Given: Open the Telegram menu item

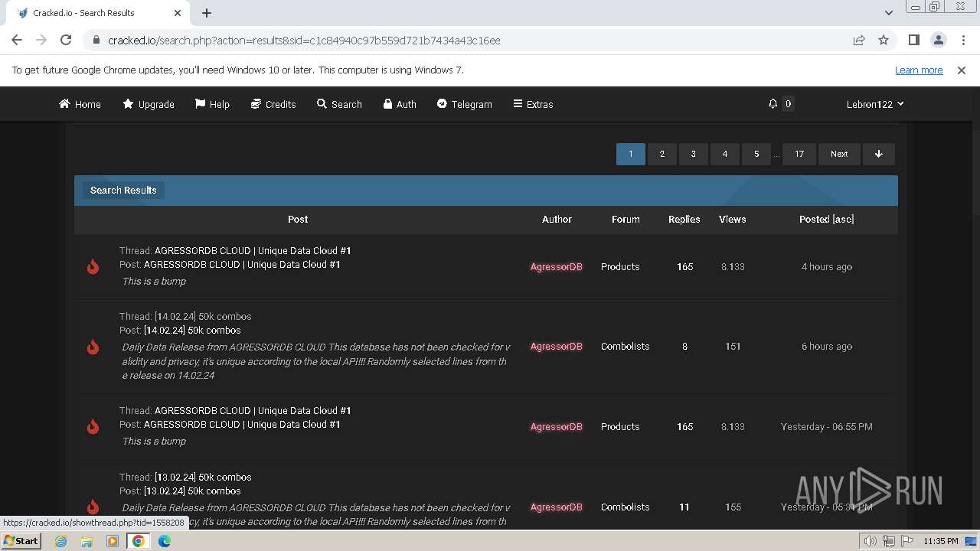Looking at the screenshot, I should pos(465,104).
